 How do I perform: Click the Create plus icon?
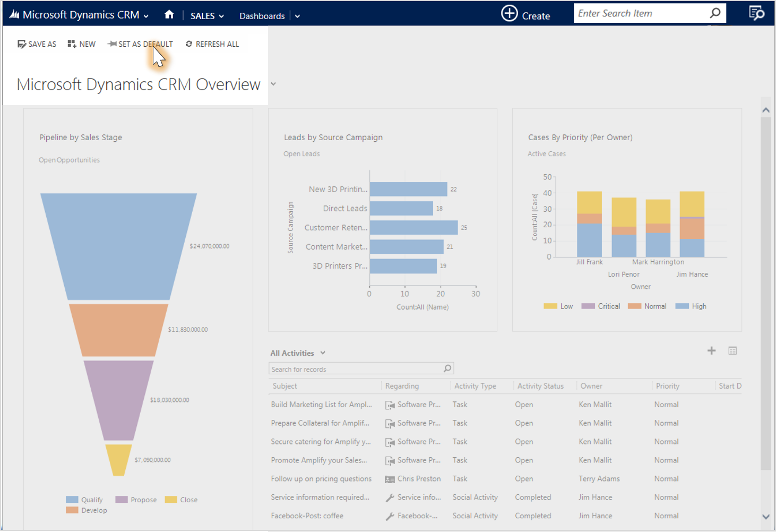point(509,14)
